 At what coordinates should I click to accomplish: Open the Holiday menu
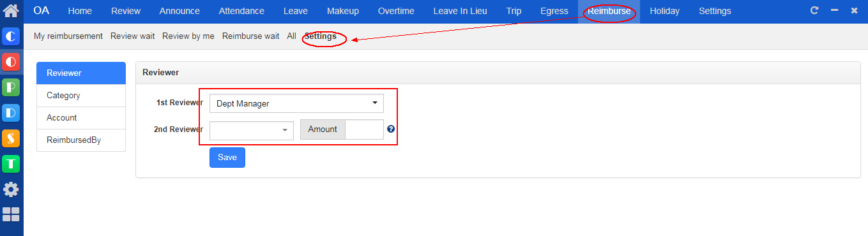tap(664, 11)
